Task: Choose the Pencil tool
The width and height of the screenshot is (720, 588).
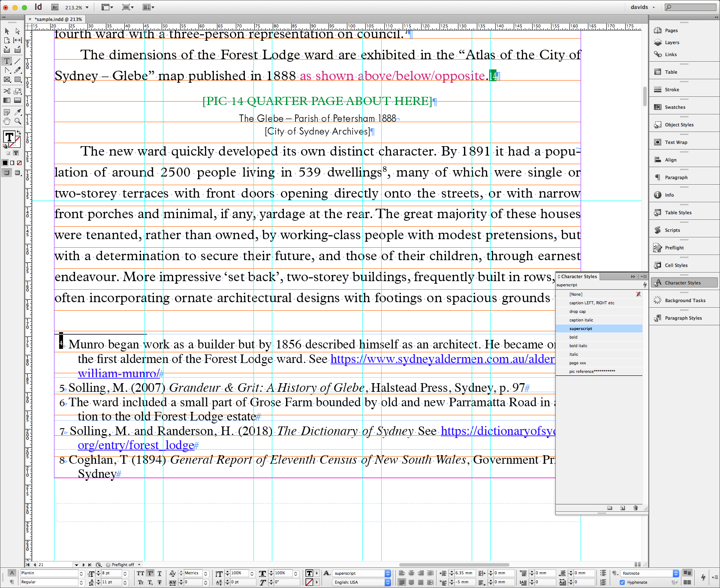Action: pyautogui.click(x=18, y=70)
